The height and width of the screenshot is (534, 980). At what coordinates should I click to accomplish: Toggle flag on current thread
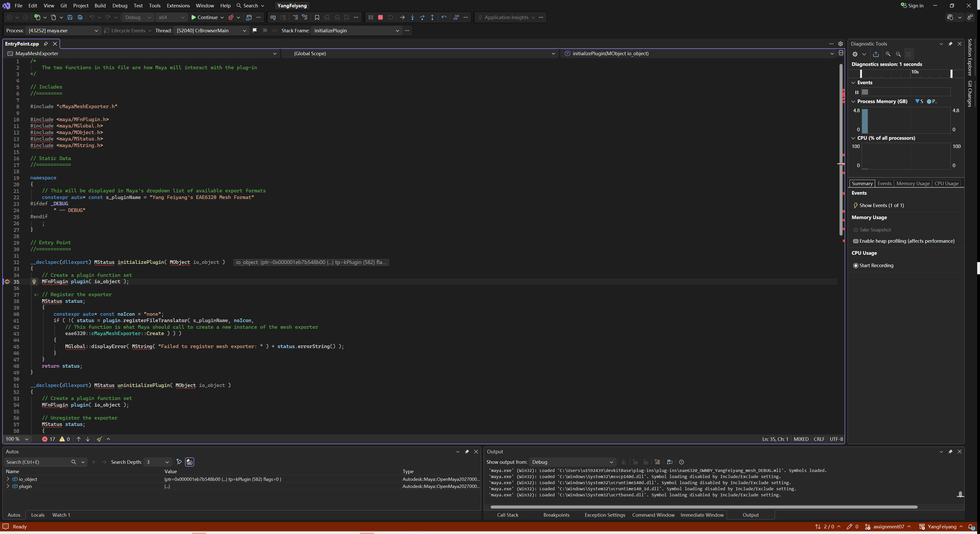pos(255,31)
